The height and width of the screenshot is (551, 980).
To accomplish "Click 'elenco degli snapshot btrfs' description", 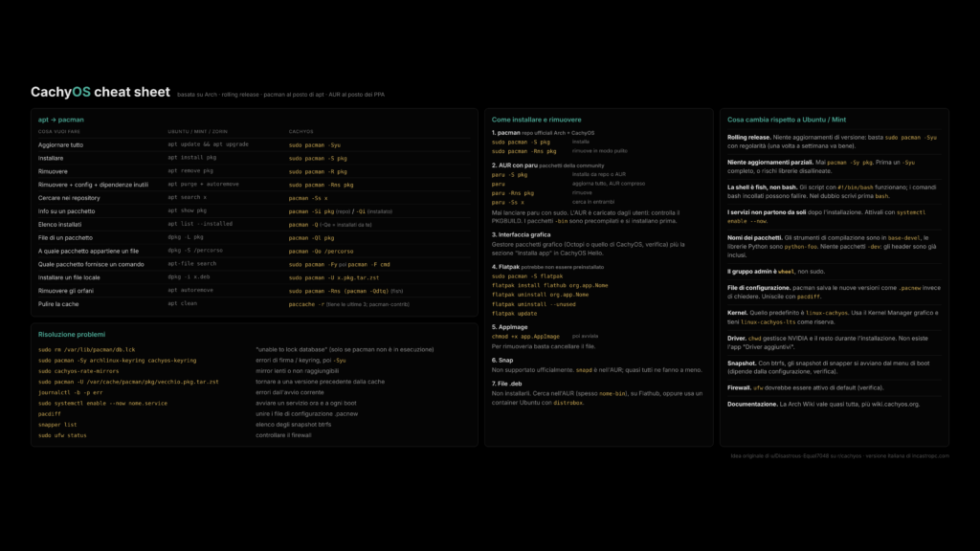I will 293,425.
